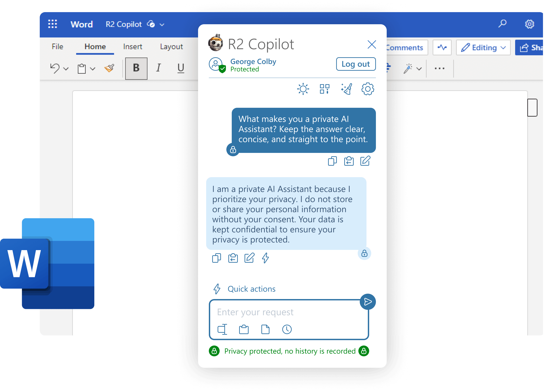
Task: Copy the assistant's reply
Action: click(216, 258)
